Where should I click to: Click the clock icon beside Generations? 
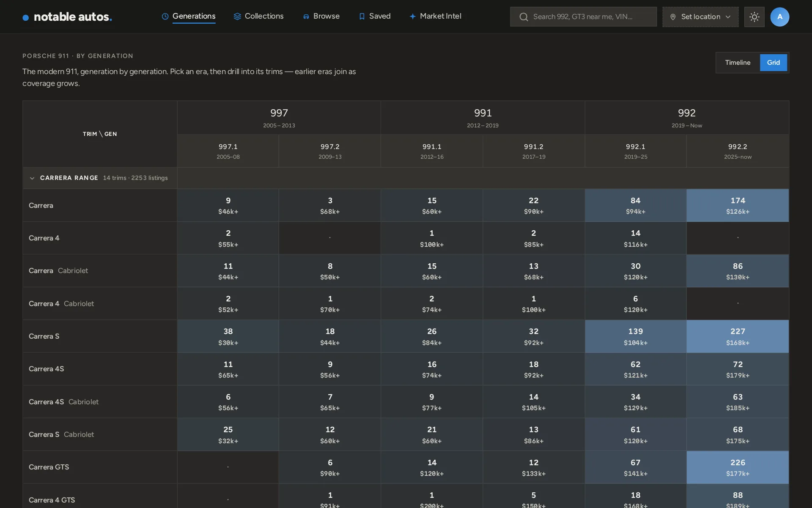[165, 17]
